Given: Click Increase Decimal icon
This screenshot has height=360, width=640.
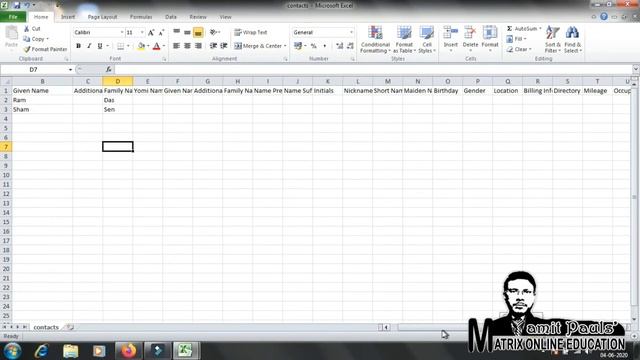Looking at the screenshot, I should pyautogui.click(x=339, y=46).
